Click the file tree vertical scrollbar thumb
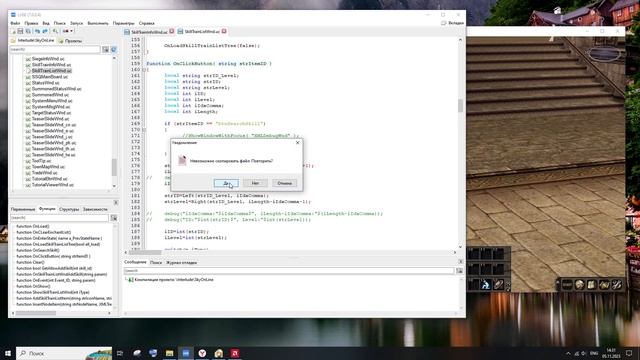Image resolution: width=640 pixels, height=360 pixels. [x=114, y=167]
